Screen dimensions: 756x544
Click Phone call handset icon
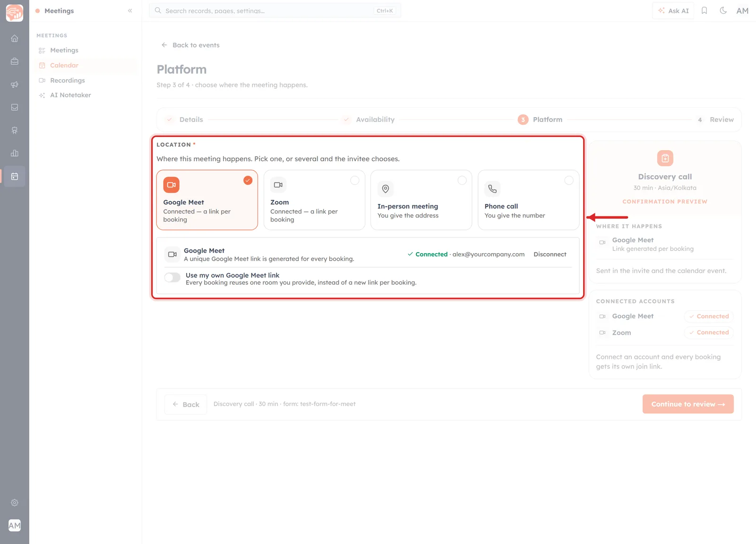(492, 189)
